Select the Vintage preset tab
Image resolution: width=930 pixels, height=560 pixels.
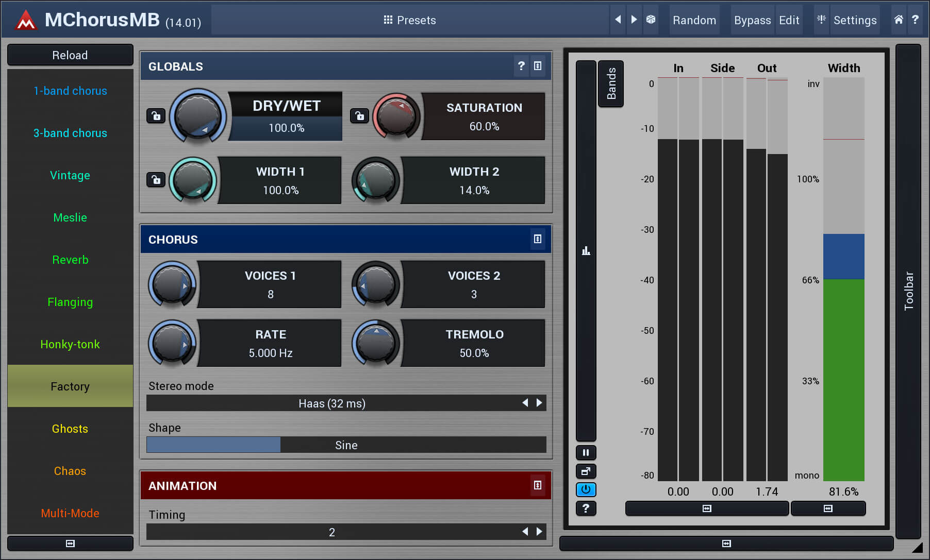[70, 175]
